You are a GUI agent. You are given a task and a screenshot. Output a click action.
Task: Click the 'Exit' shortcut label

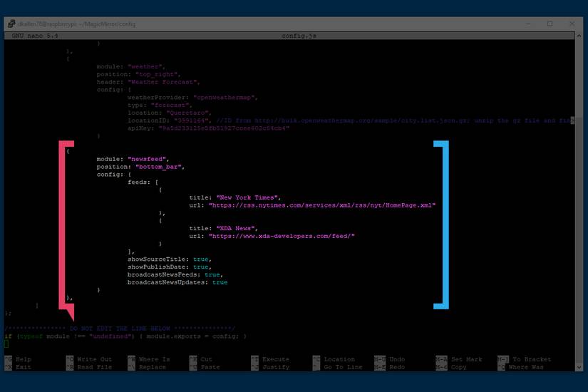(x=24, y=367)
